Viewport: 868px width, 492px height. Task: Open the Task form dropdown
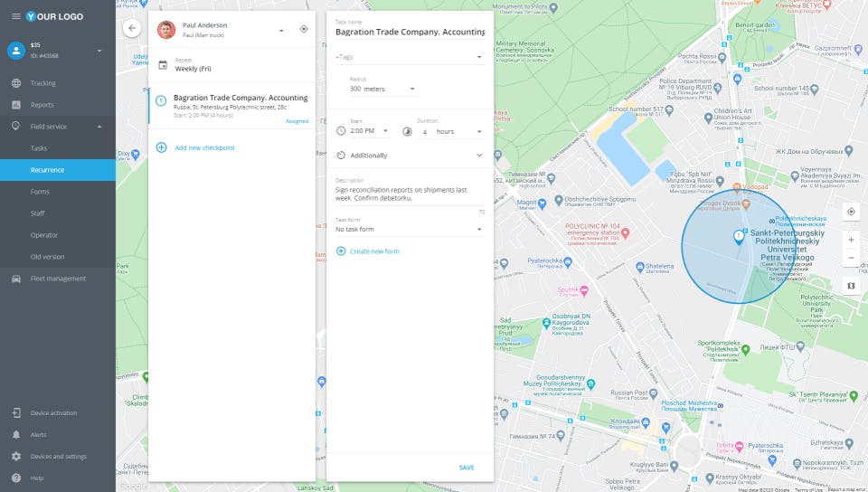410,229
